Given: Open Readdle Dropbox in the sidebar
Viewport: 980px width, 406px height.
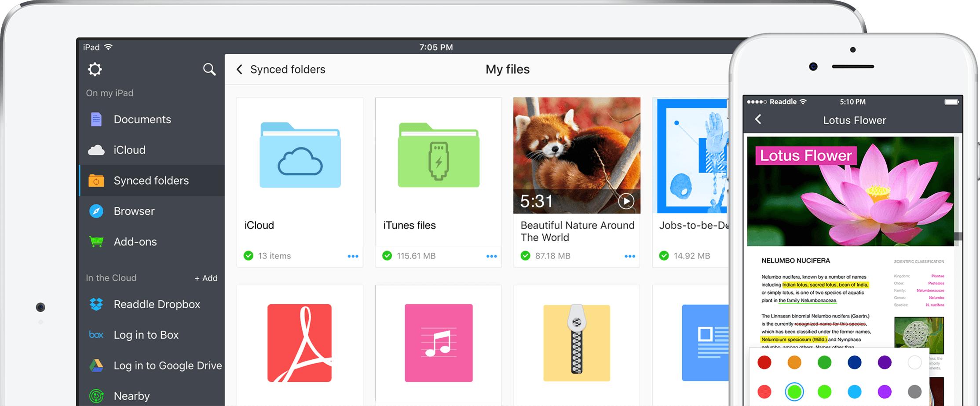Looking at the screenshot, I should coord(157,304).
